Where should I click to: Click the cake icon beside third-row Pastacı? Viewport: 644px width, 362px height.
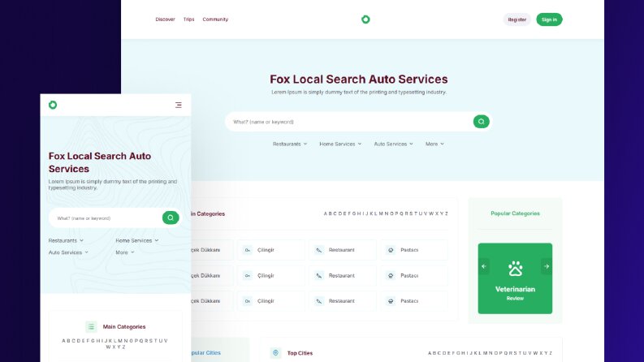pos(391,301)
